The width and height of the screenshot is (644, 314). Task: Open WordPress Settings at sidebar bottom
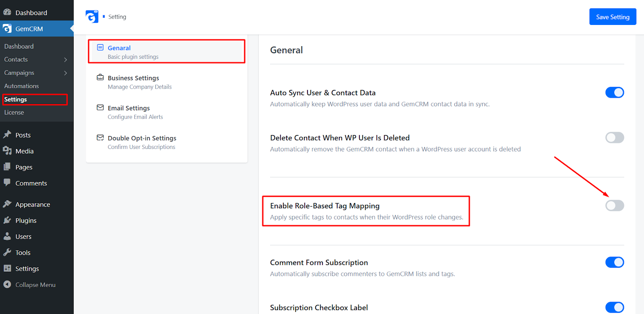tap(27, 269)
